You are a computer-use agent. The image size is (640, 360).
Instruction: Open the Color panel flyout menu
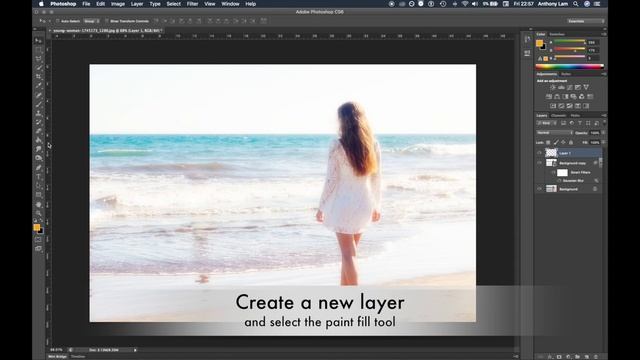click(604, 34)
